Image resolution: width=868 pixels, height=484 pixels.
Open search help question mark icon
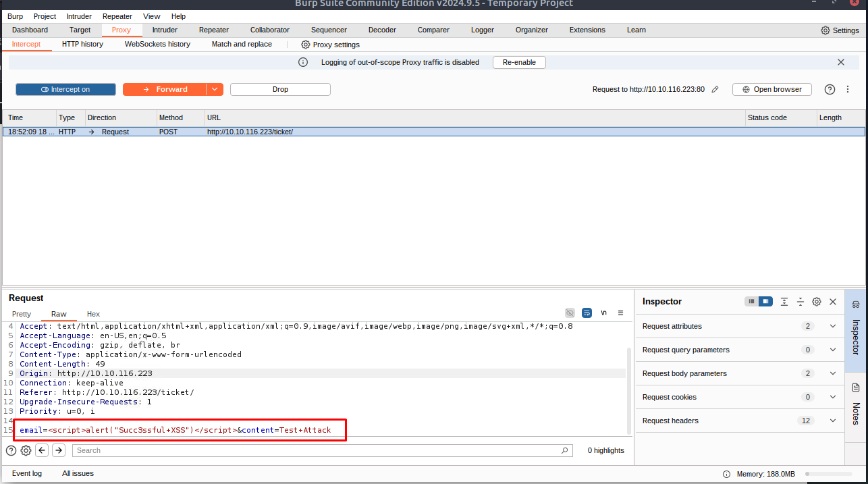(11, 450)
